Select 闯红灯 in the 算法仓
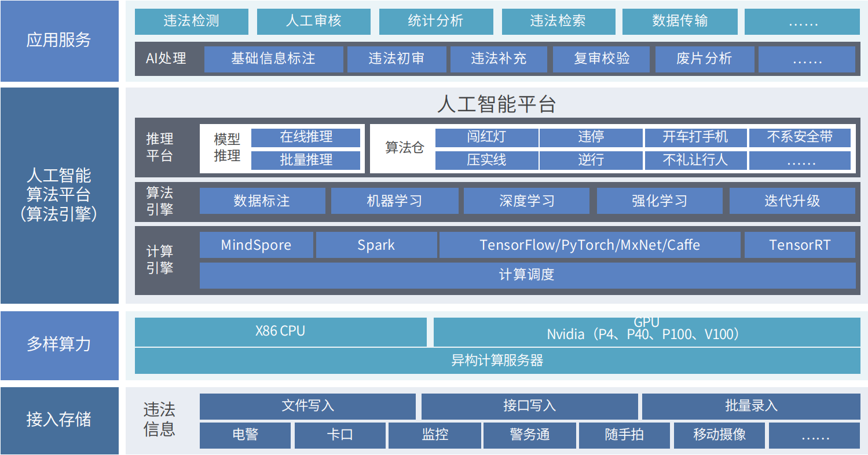Image resolution: width=868 pixels, height=455 pixels. tap(486, 137)
